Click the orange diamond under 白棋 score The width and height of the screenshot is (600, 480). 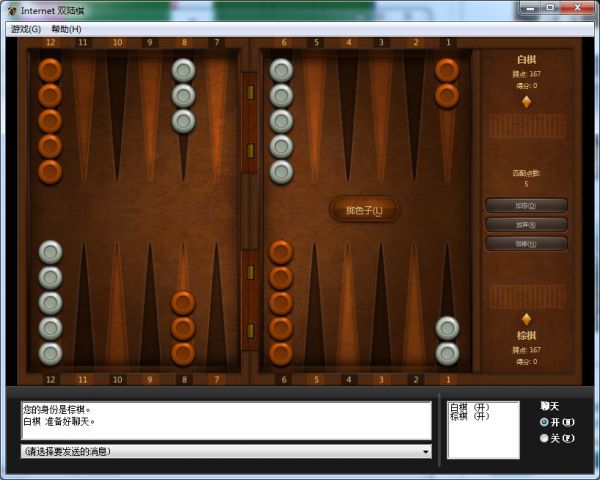pos(527,102)
